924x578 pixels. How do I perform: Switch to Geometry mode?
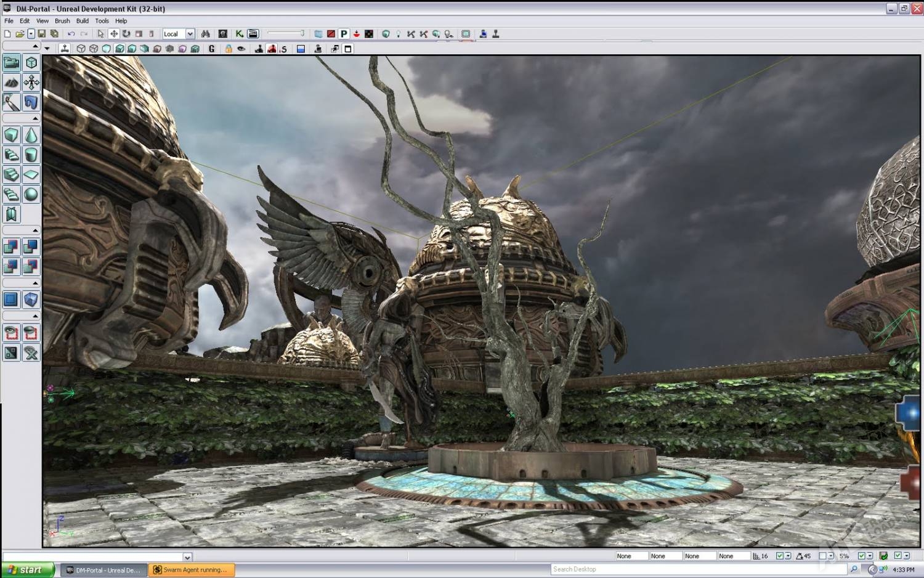(31, 63)
